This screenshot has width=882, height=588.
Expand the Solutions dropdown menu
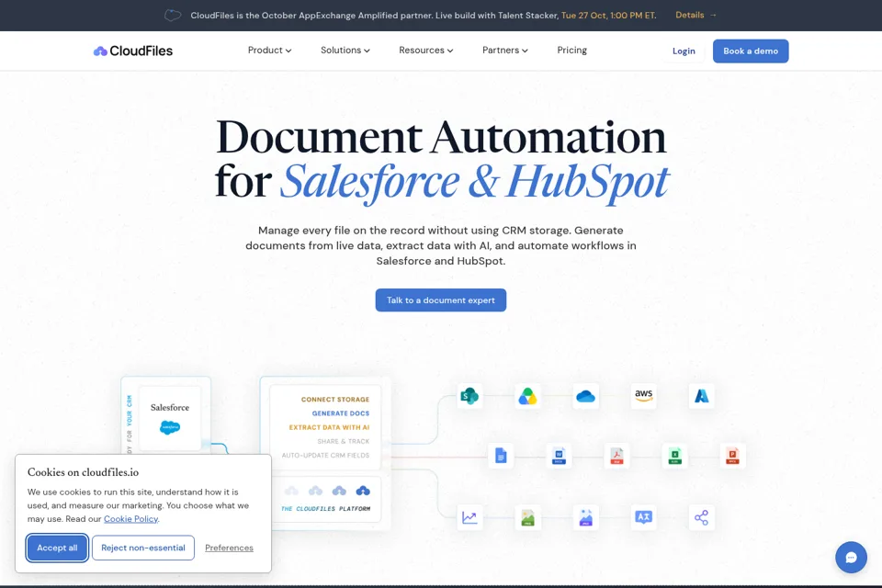345,51
